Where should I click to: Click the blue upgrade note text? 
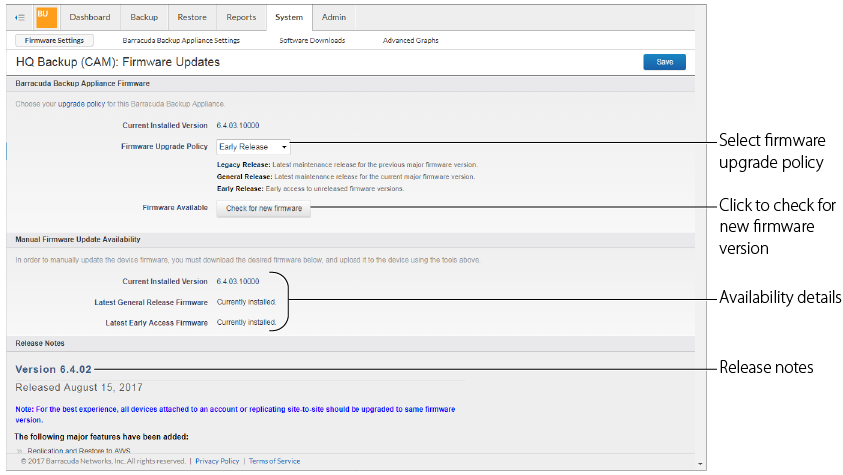(235, 414)
